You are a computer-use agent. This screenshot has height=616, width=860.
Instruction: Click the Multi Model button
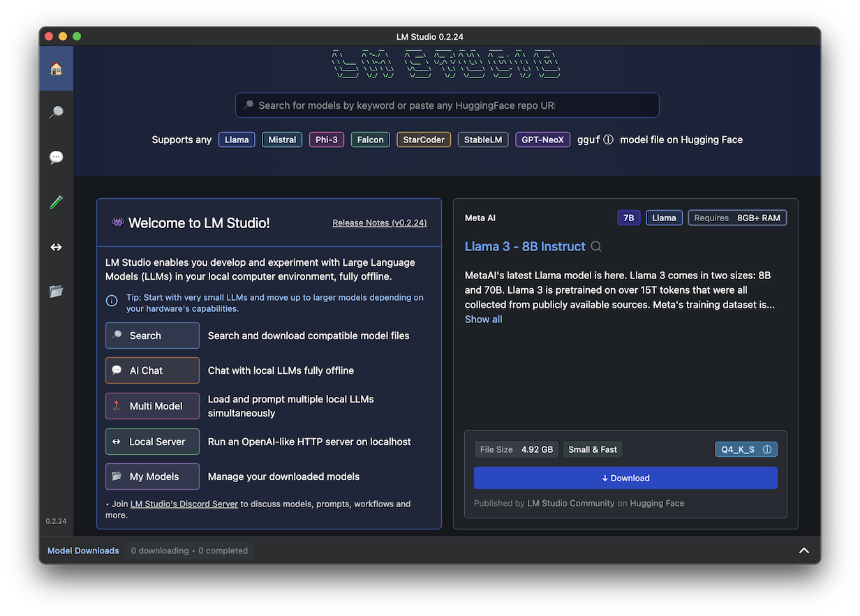tap(152, 406)
